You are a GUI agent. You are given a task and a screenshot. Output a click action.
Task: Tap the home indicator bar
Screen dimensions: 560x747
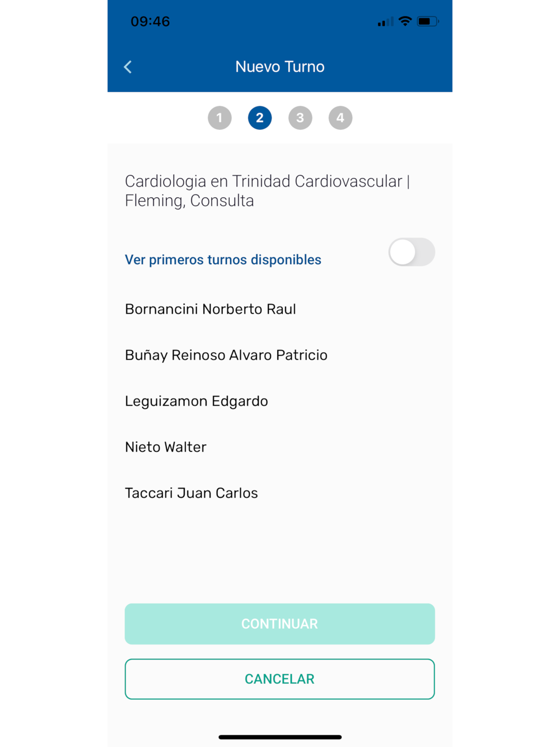[280, 737]
